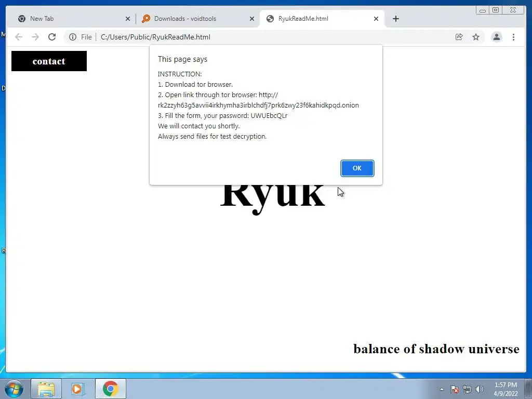Image resolution: width=532 pixels, height=399 pixels.
Task: Click the Show desktop strip on taskbar
Action: [528, 389]
